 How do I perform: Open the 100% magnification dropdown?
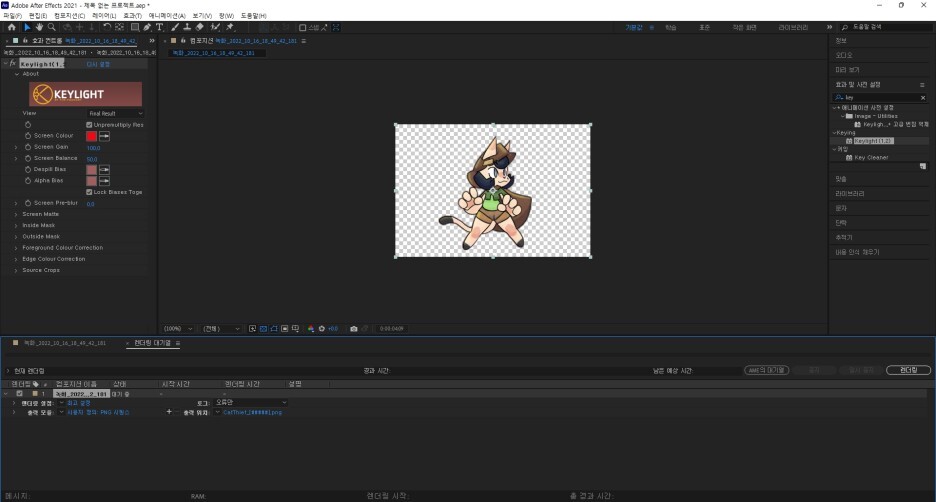point(178,329)
